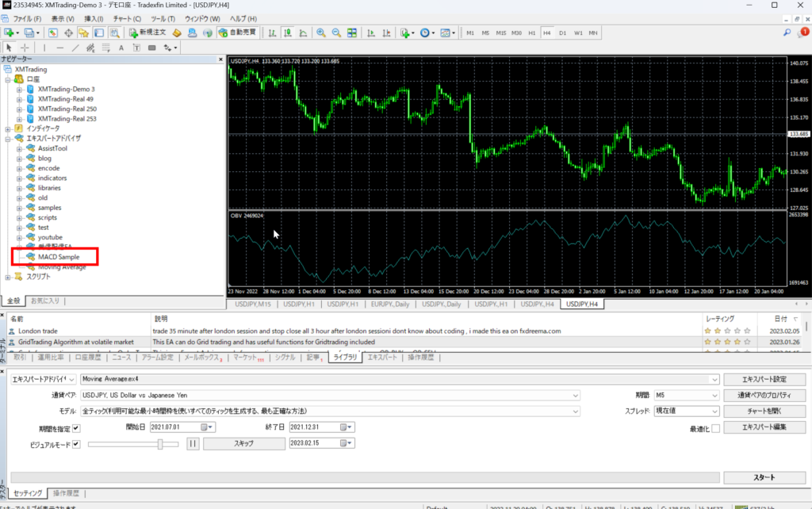Select the Fibonacci retracement tool
Image resolution: width=812 pixels, height=509 pixels.
106,48
